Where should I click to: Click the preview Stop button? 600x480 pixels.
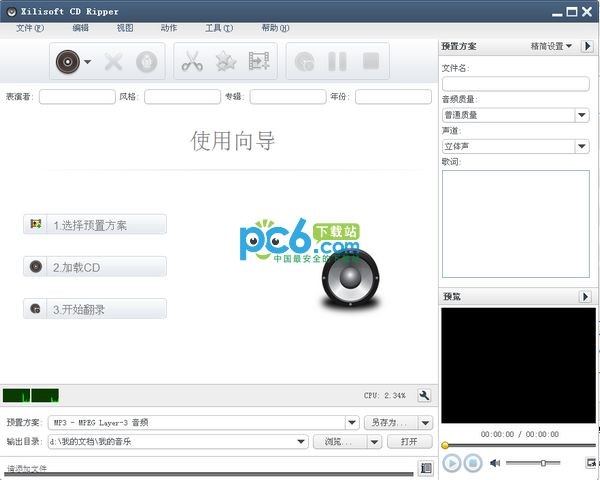point(473,463)
